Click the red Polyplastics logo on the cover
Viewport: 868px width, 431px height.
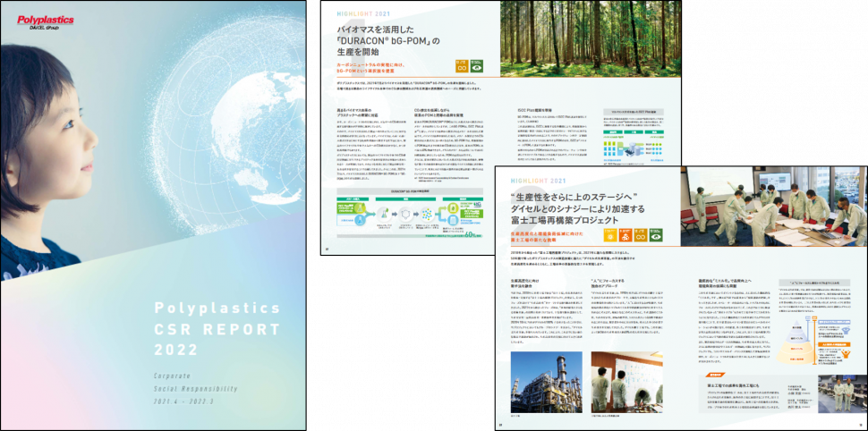(46, 20)
